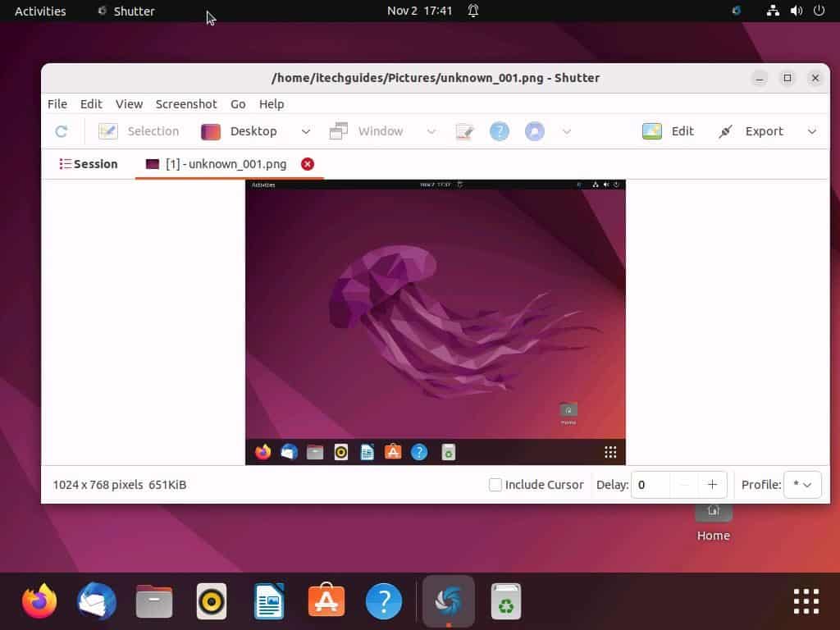Launch Firefox from the dock
840x630 pixels.
(39, 601)
